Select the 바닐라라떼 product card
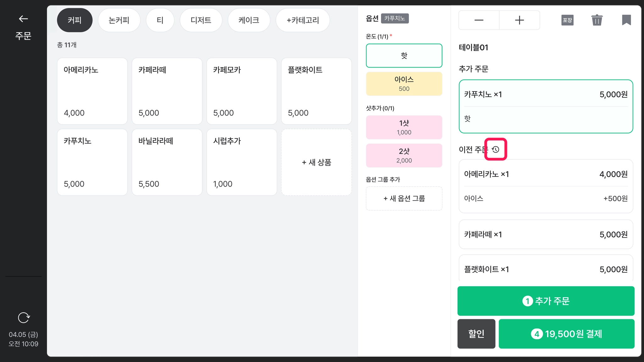Viewport: 644px width, 362px height. 167,162
